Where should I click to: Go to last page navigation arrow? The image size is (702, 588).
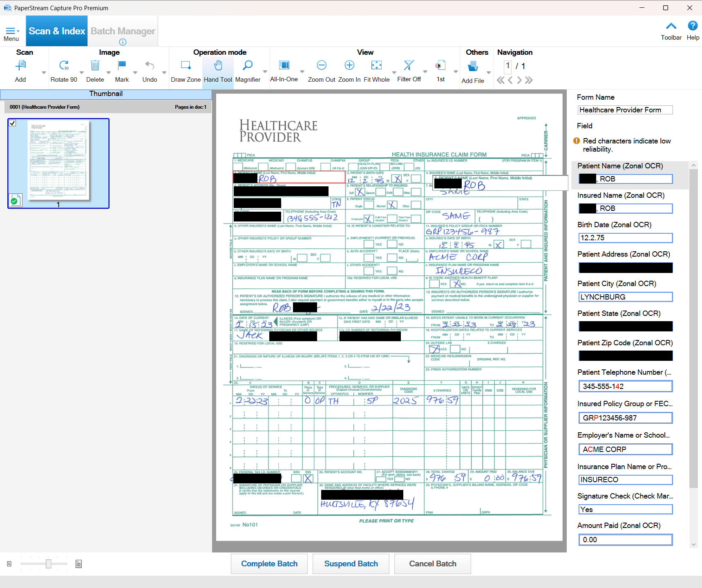(x=529, y=80)
